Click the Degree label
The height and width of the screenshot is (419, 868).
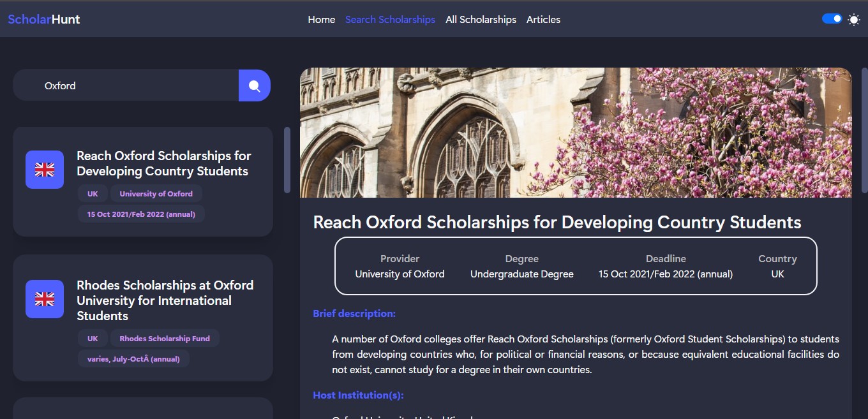pyautogui.click(x=522, y=259)
